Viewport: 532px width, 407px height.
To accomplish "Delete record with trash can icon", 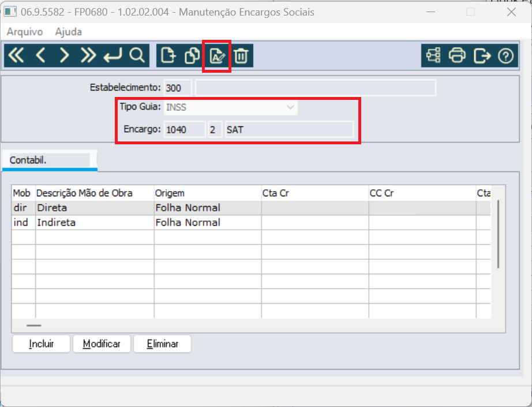I will 241,55.
